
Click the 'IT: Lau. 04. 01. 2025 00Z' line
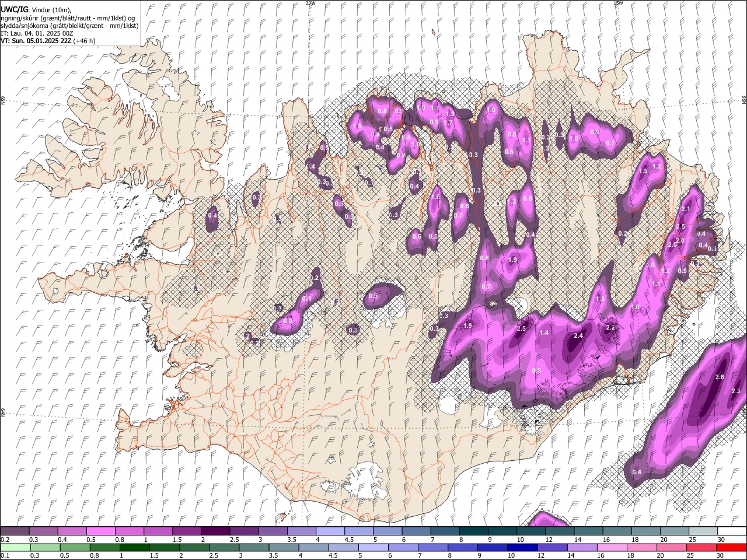coord(37,33)
